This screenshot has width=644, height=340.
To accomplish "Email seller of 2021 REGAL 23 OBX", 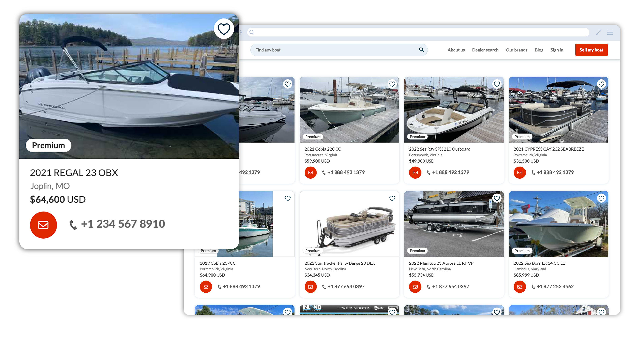I will (x=44, y=225).
